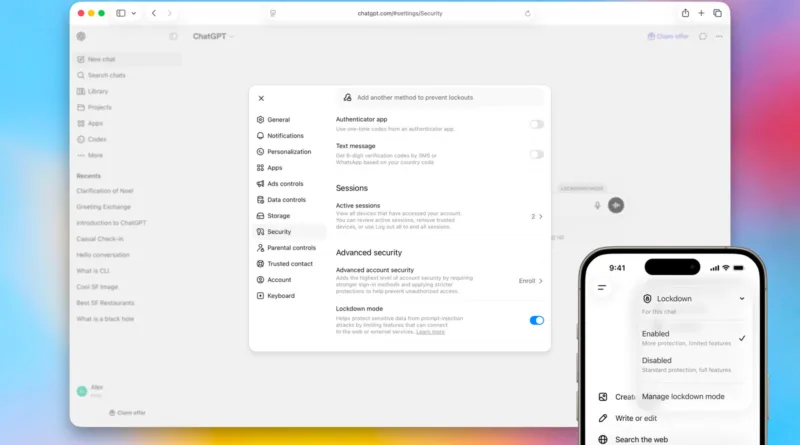
Task: Go forward in Safari
Action: 169,13
